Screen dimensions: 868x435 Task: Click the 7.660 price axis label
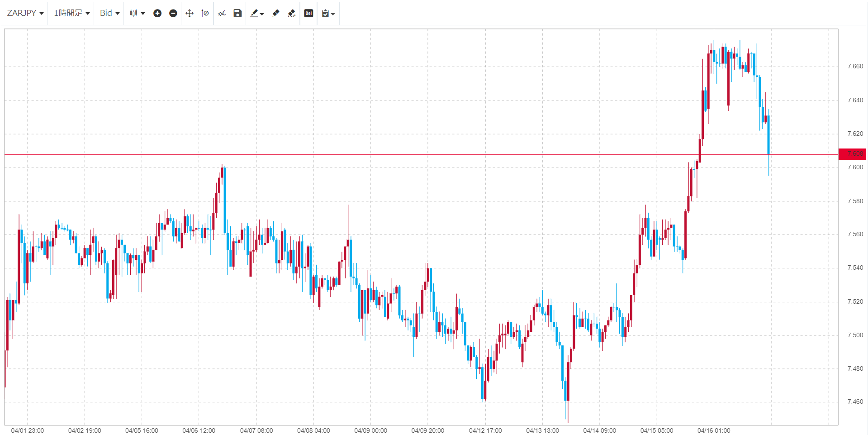[x=855, y=66]
